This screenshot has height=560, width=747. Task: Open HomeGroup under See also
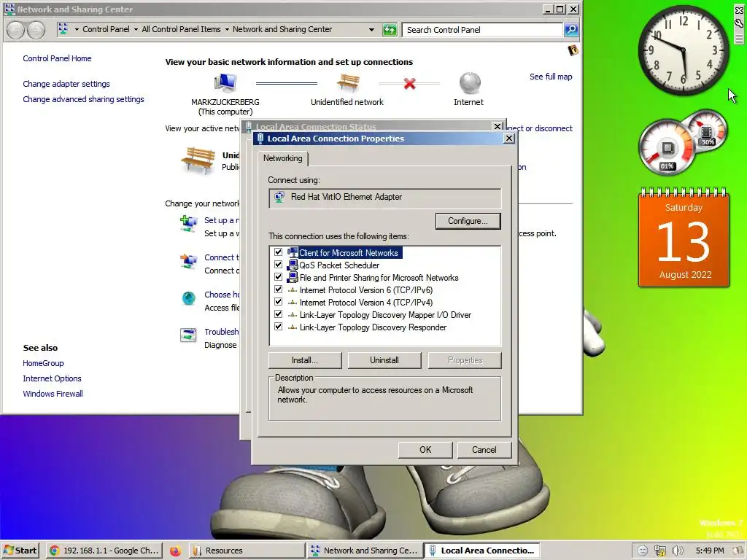tap(43, 363)
